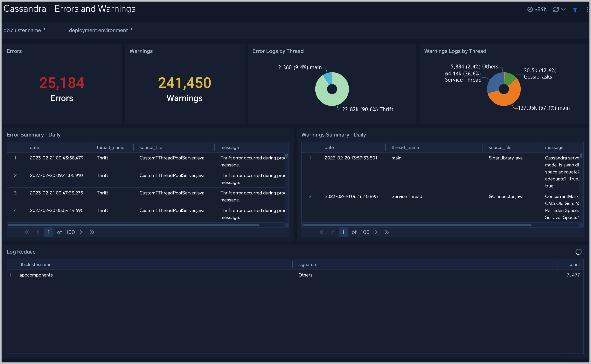Go to previous page in Error Summary table
This screenshot has height=364, width=591.
coord(38,232)
